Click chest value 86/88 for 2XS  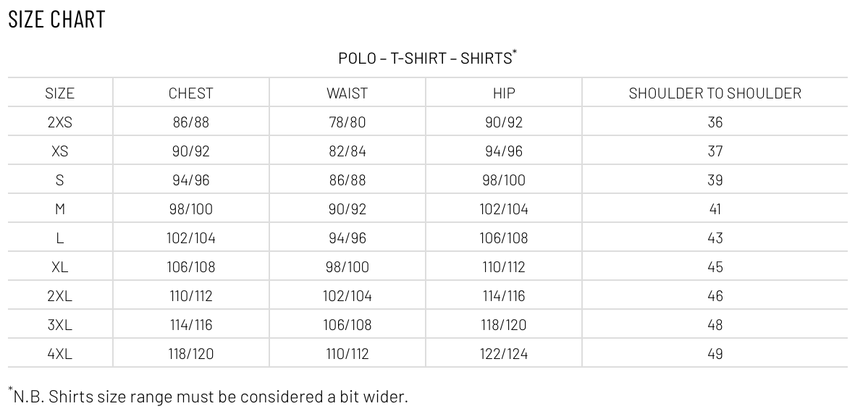coord(191,122)
